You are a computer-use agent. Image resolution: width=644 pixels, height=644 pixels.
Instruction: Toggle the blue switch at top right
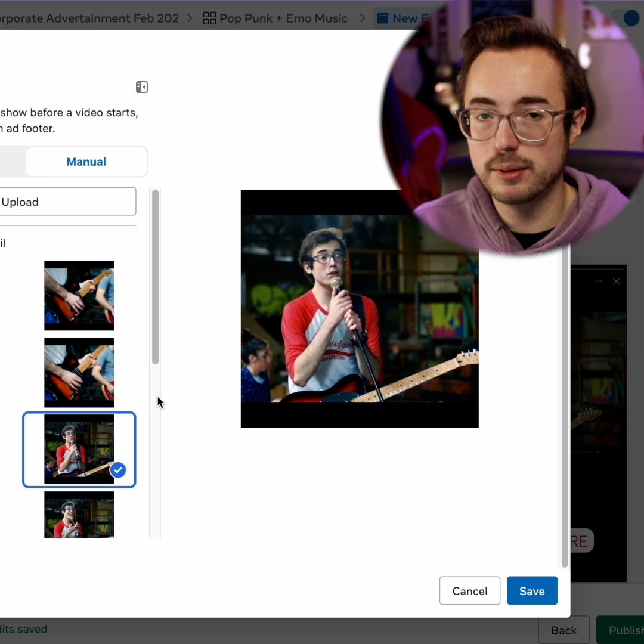coord(627,18)
